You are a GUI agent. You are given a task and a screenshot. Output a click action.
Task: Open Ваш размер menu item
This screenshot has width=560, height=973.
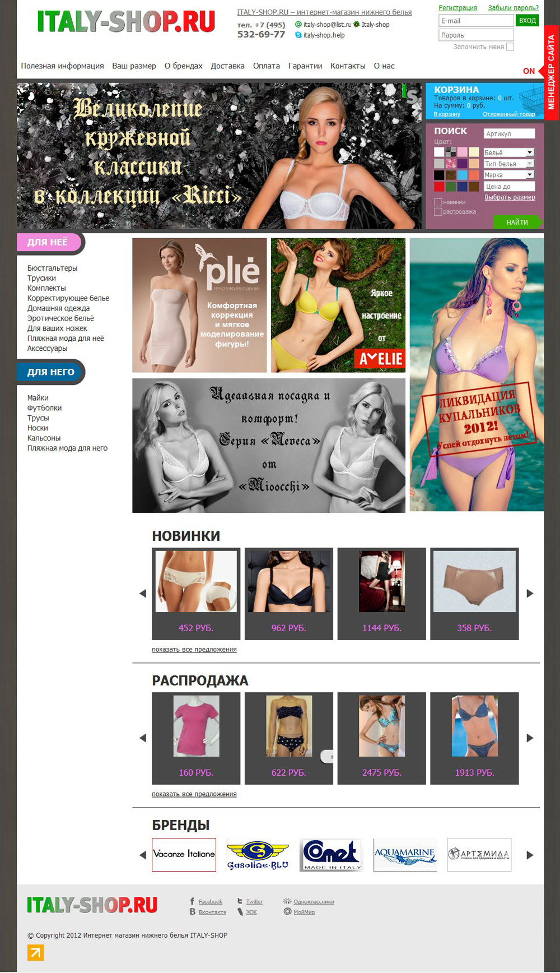click(x=134, y=66)
